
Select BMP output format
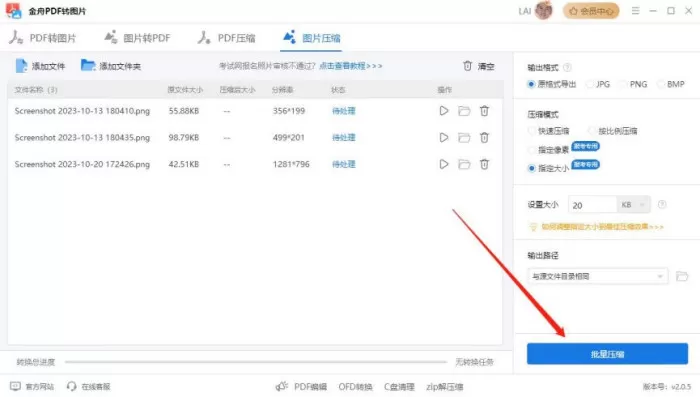pos(671,84)
